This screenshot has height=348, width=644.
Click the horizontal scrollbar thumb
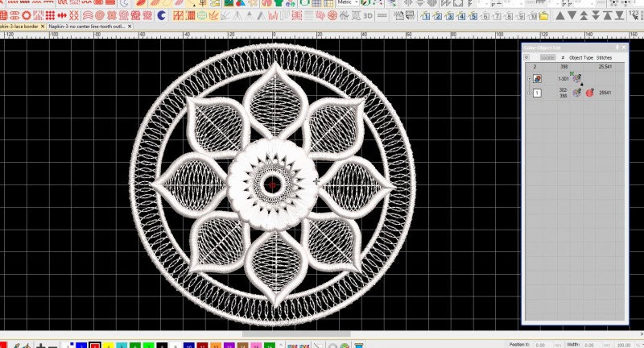296,334
